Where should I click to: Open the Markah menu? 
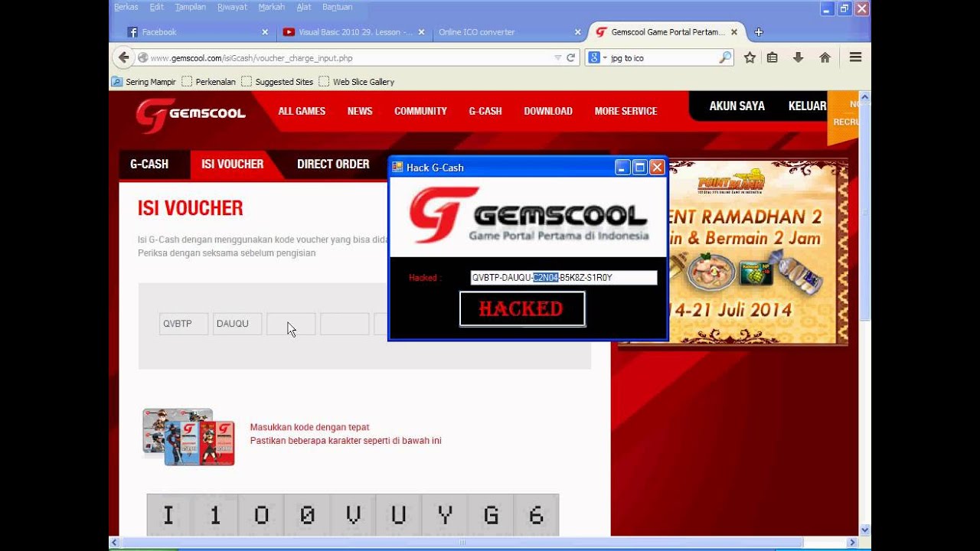(272, 7)
